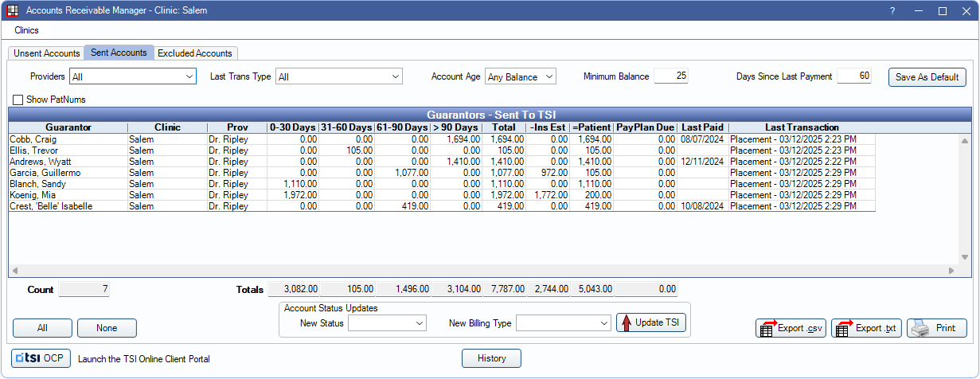Click the Minimum Balance input field

click(x=671, y=76)
